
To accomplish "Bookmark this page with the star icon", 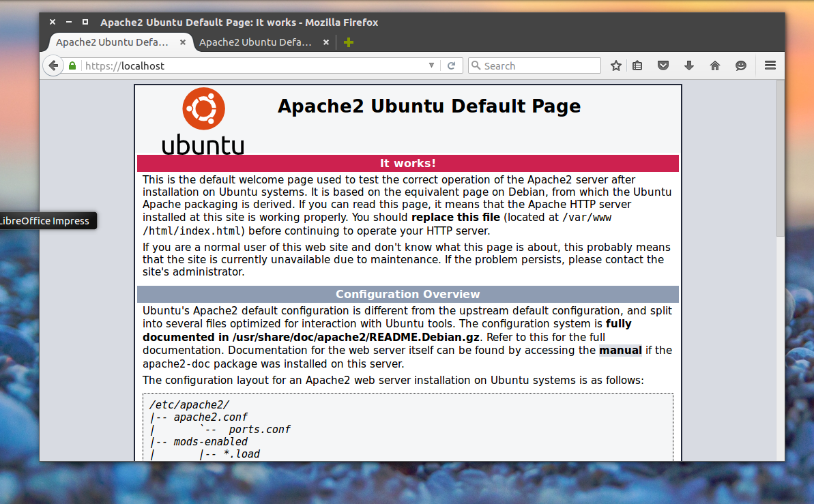I will 616,66.
